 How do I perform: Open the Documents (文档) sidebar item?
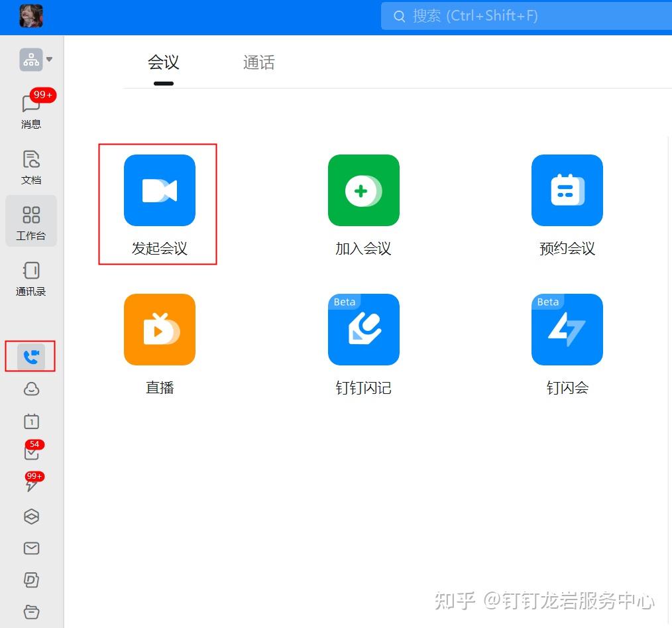click(31, 167)
